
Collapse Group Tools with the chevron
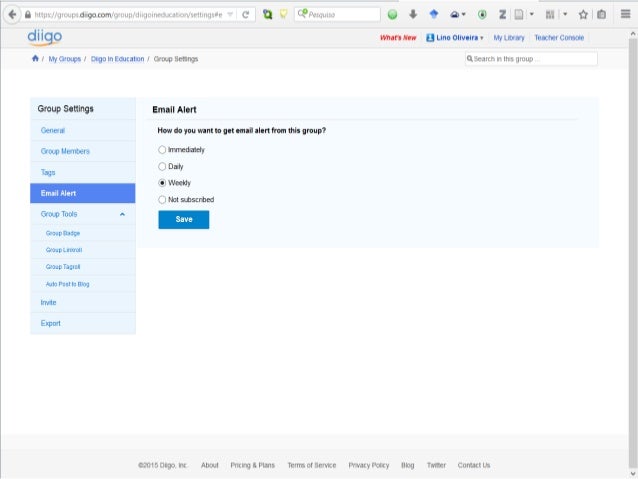(x=122, y=214)
